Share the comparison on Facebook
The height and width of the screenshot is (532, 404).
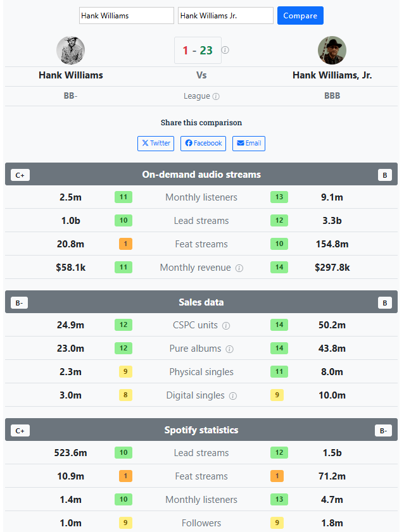[x=203, y=143]
